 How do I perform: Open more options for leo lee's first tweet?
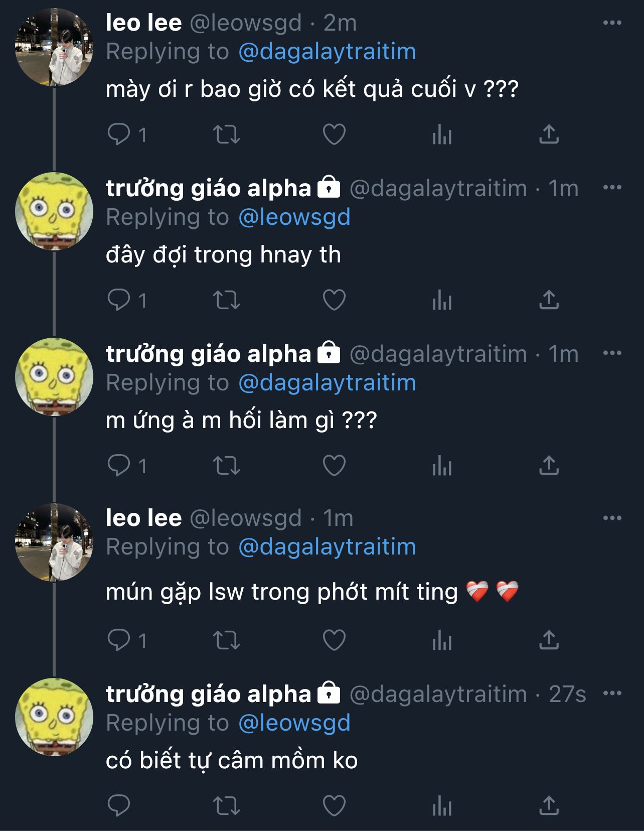pyautogui.click(x=612, y=23)
